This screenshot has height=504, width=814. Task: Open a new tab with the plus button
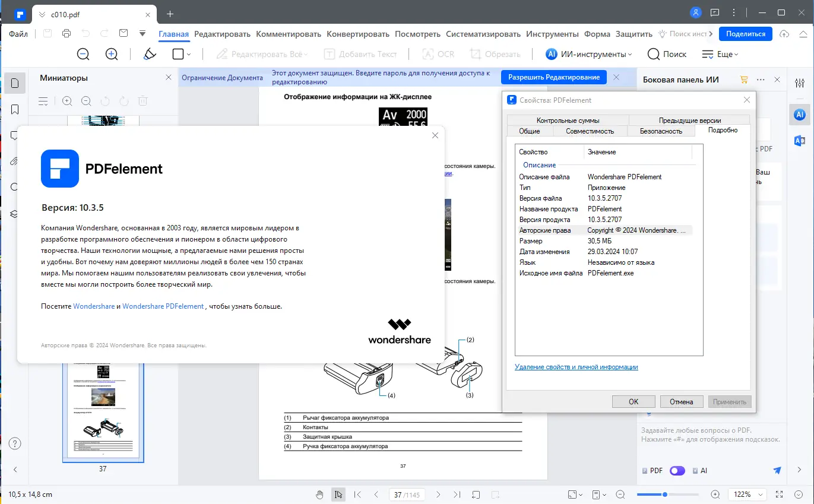pos(170,14)
